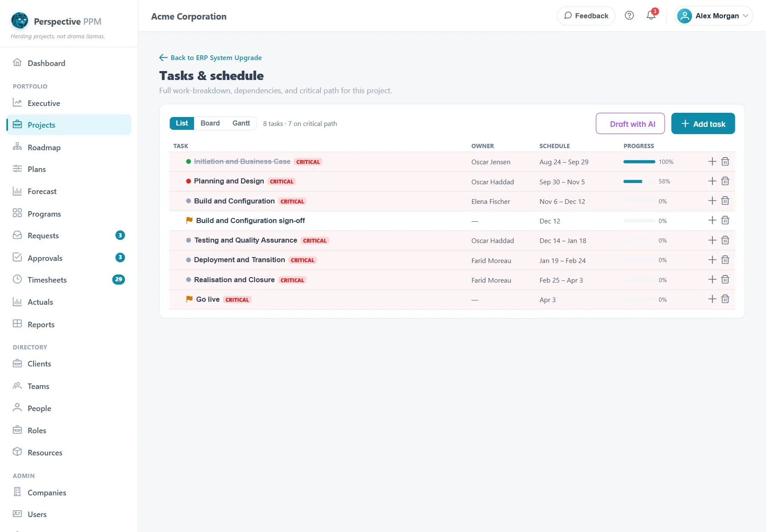This screenshot has height=532, width=766.
Task: Open the Feedback button
Action: click(586, 16)
